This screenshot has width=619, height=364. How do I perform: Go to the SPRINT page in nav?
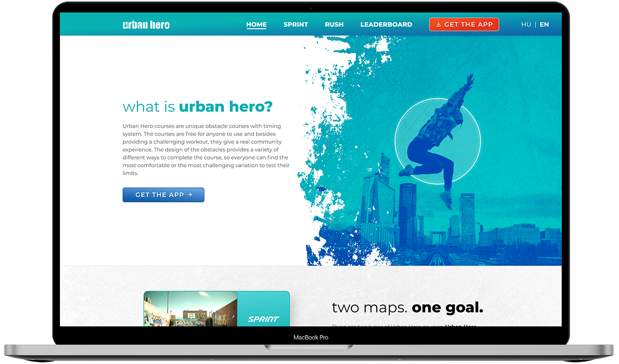pyautogui.click(x=296, y=25)
